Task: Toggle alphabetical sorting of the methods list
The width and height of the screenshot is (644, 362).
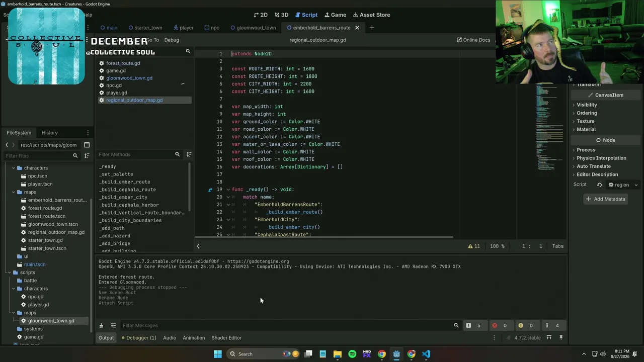Action: [189, 154]
